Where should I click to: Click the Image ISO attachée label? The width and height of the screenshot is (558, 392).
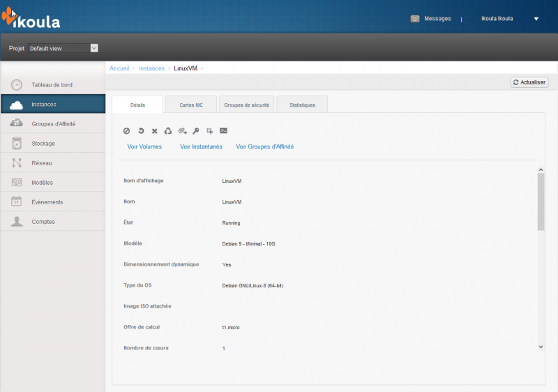point(147,306)
